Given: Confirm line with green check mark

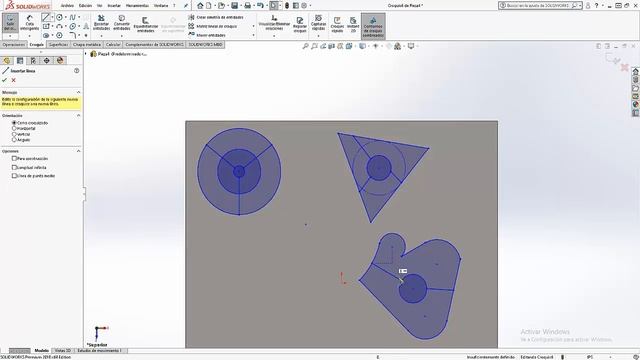Looking at the screenshot, I should 5,80.
